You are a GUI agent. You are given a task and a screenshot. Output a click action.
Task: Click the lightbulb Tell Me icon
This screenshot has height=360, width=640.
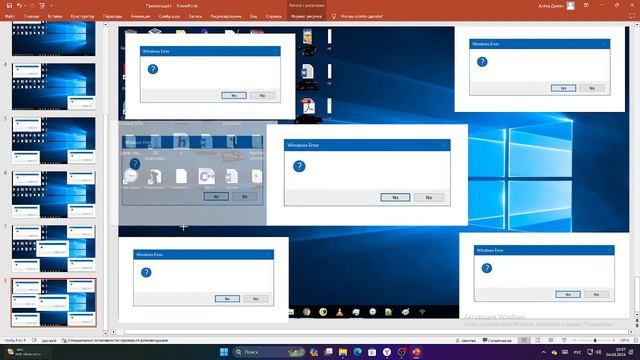point(334,16)
